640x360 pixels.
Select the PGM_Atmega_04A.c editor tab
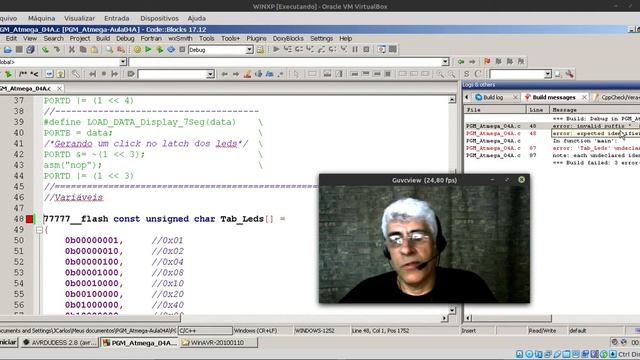[26, 88]
